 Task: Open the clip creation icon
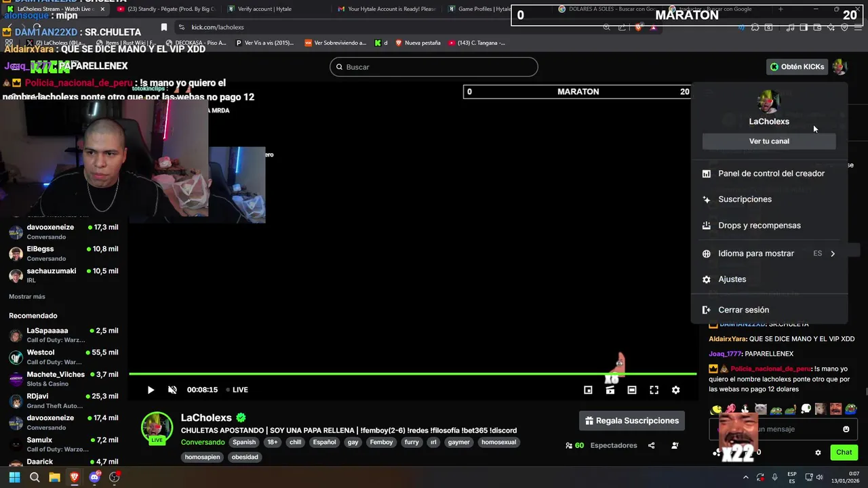coord(610,390)
